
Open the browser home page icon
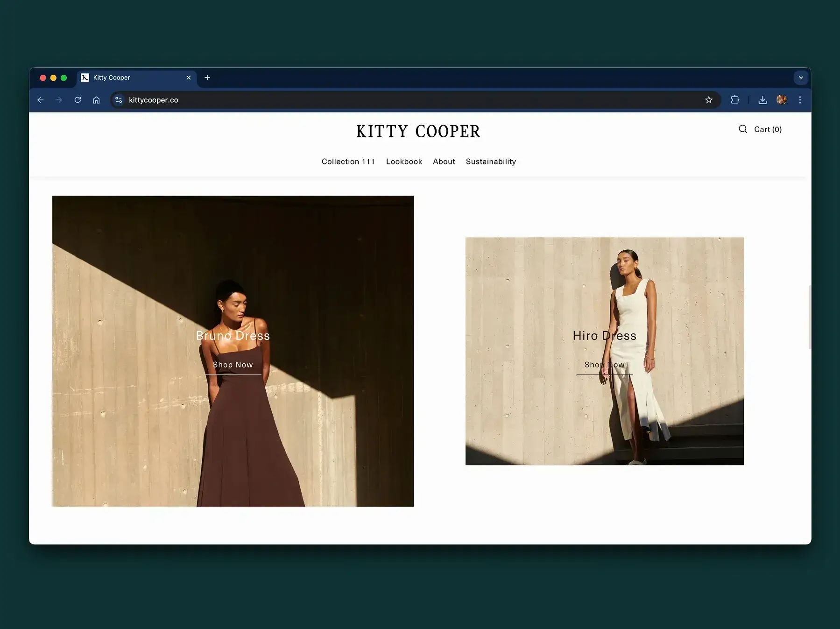click(96, 100)
